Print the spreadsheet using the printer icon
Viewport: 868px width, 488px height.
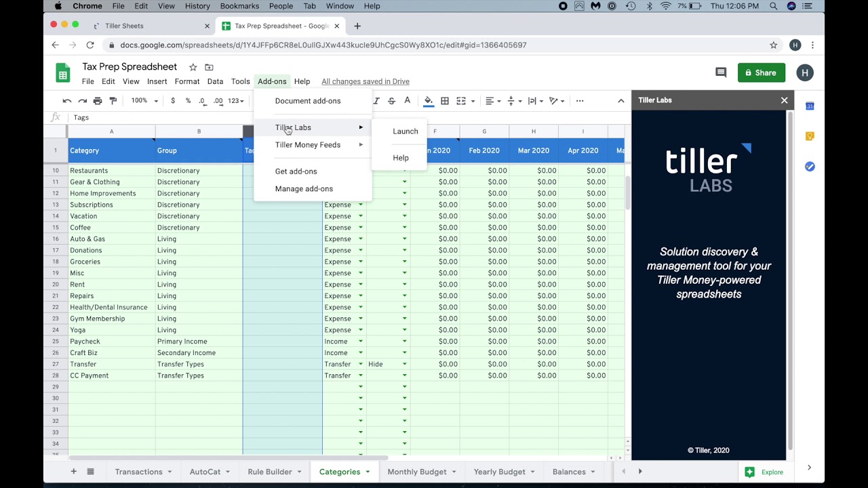[x=98, y=101]
